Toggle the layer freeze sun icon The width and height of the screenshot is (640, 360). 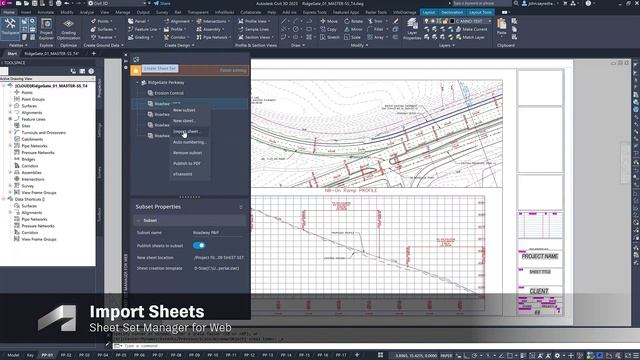tap(433, 21)
